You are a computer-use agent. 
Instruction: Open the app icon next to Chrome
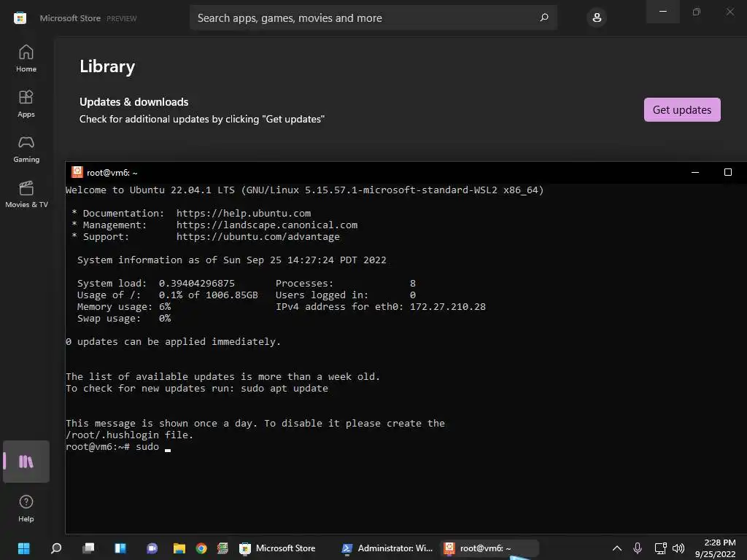(222, 548)
